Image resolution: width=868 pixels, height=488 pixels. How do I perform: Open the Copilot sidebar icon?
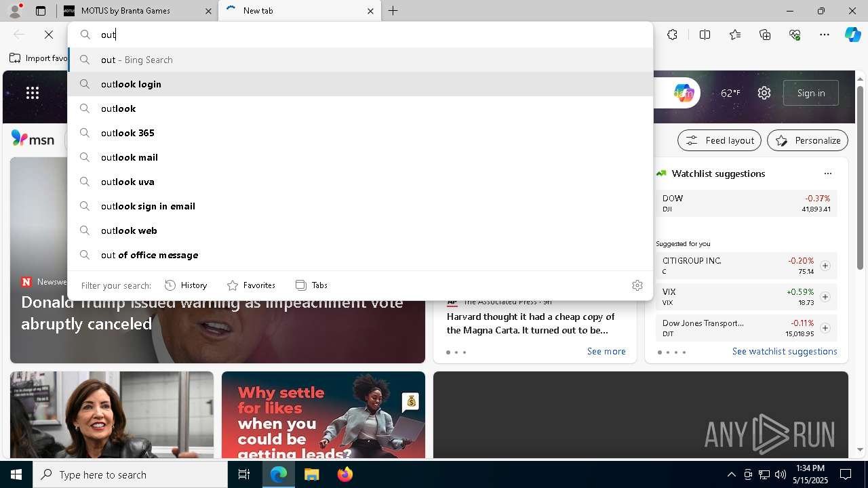[852, 35]
